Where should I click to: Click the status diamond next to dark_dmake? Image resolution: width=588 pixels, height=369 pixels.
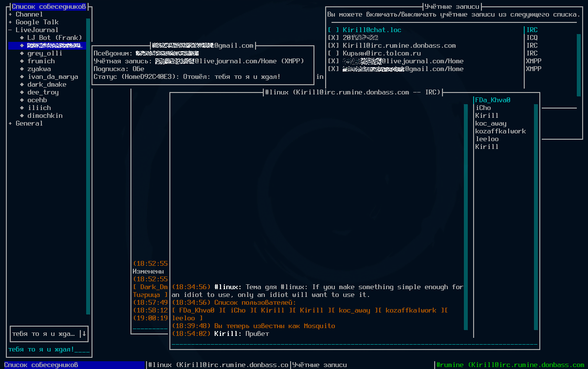click(22, 84)
